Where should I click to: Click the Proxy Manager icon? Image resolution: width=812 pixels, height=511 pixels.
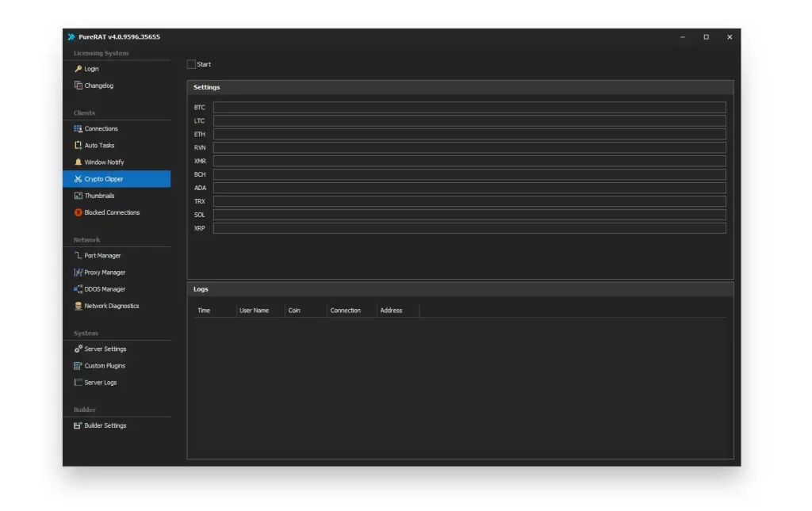coord(78,273)
